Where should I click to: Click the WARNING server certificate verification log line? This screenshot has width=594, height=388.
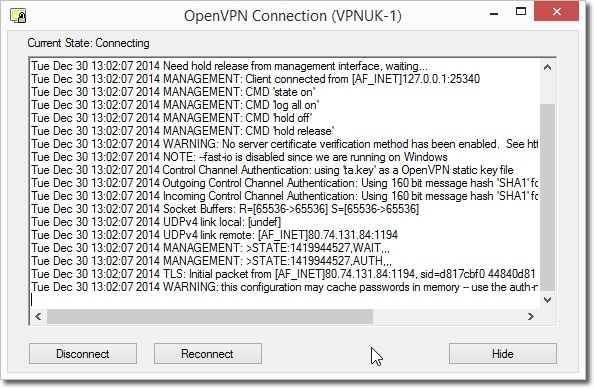[284, 144]
